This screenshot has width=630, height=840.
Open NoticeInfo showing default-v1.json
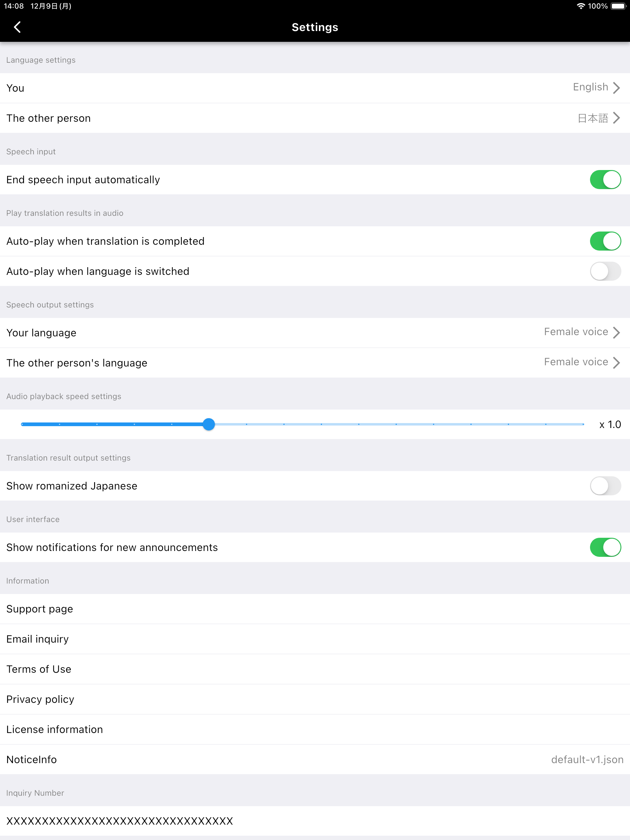coord(315,759)
